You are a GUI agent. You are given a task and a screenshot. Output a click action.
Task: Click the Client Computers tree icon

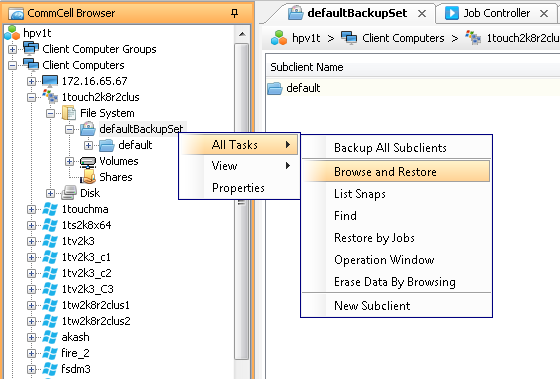point(31,65)
